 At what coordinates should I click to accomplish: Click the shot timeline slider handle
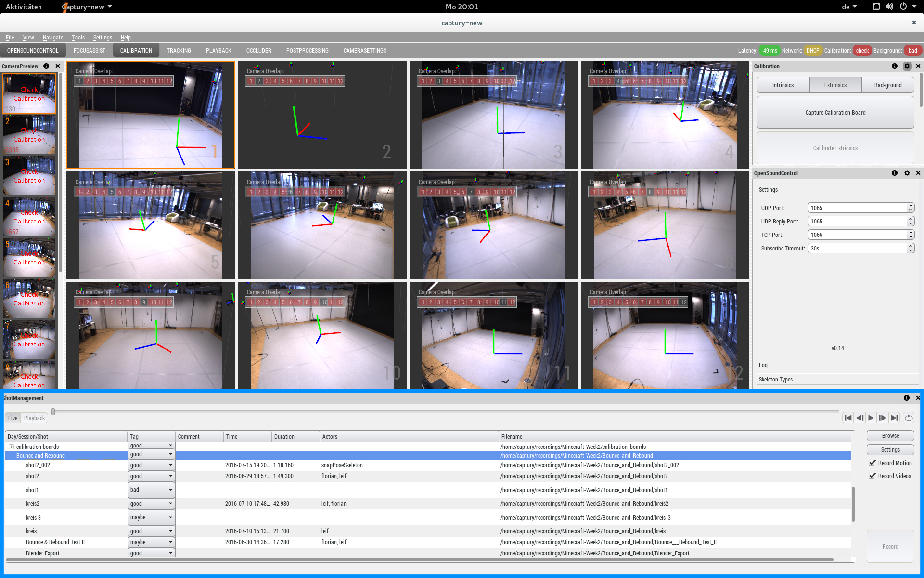pyautogui.click(x=53, y=412)
